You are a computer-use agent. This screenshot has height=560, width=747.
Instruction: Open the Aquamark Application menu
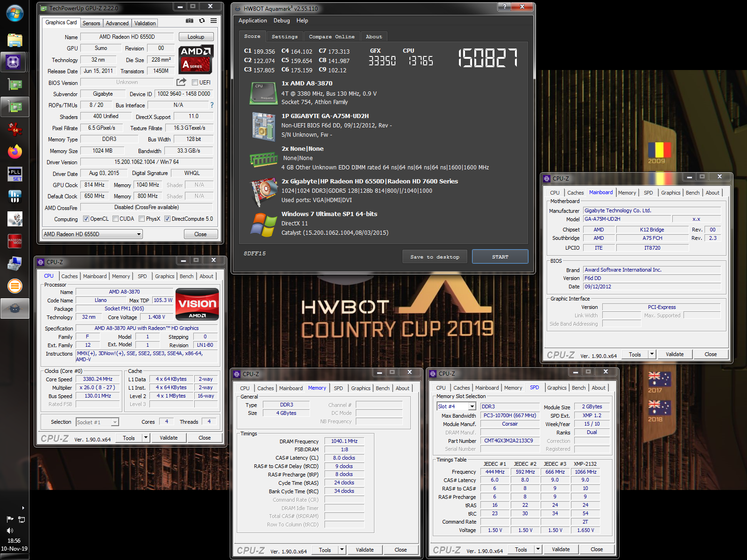click(253, 21)
